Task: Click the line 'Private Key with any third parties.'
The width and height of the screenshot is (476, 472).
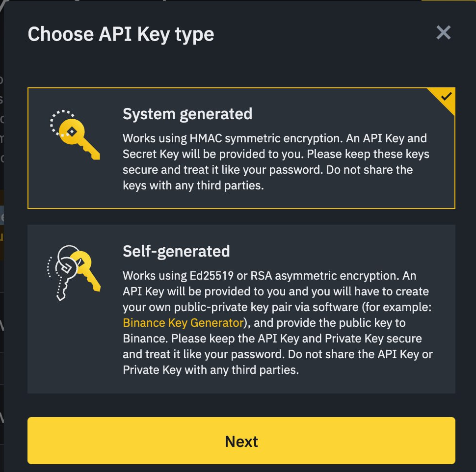Action: click(211, 370)
